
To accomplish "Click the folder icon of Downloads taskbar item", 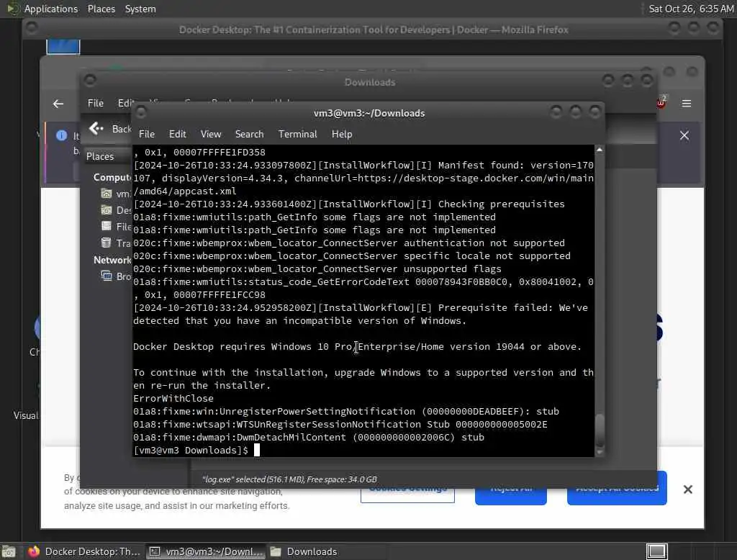I will [x=276, y=551].
